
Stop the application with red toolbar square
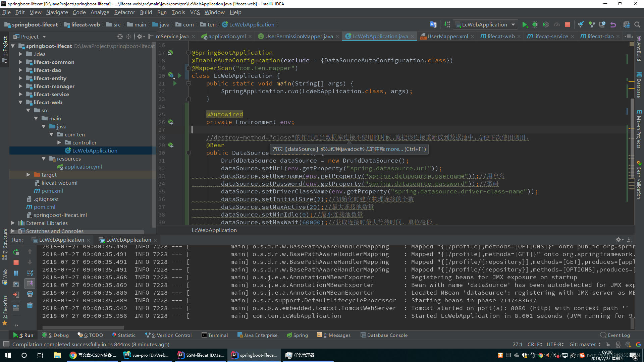pos(568,25)
